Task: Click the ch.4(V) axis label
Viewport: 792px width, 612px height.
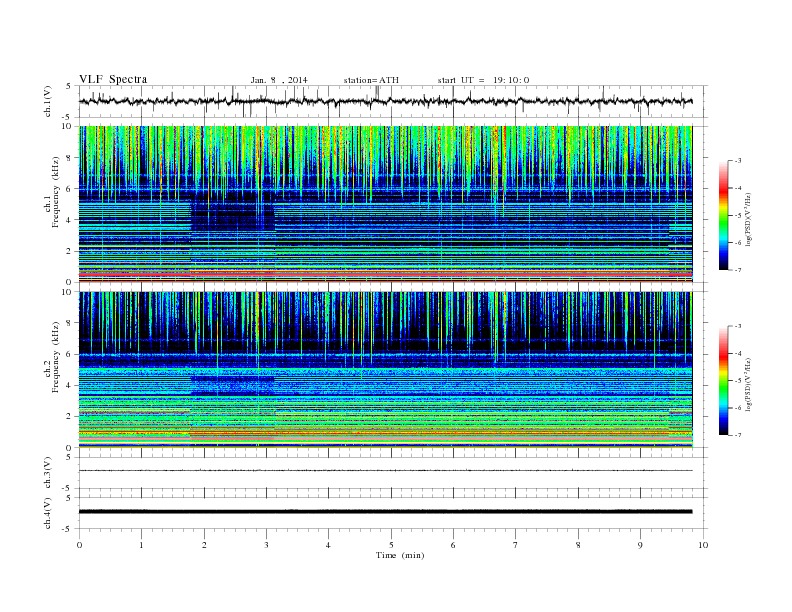Action: (48, 513)
